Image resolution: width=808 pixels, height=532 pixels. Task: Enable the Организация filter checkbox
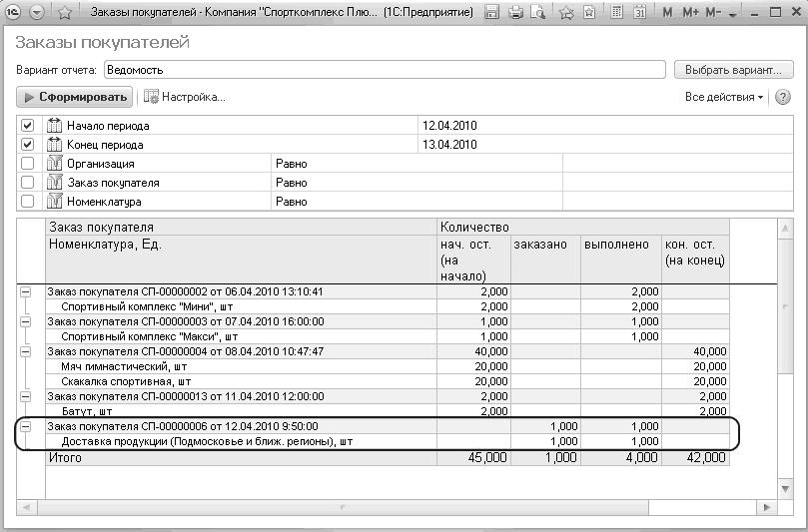click(x=27, y=164)
